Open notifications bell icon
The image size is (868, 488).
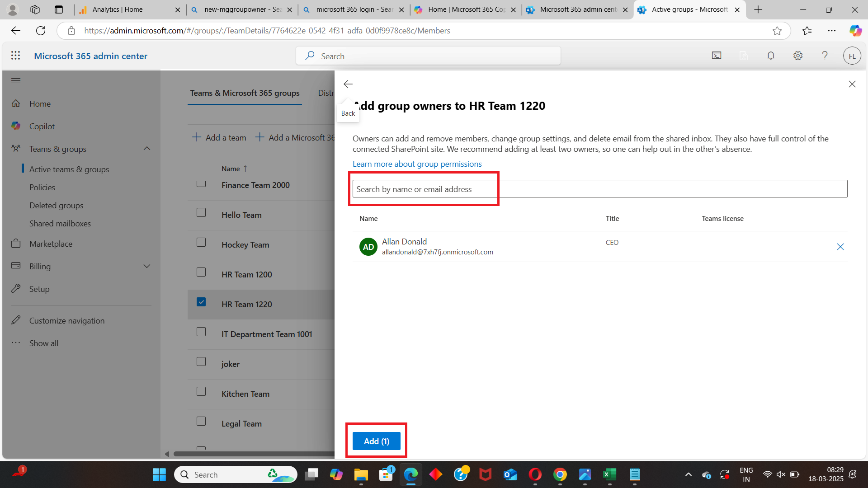[x=771, y=56]
